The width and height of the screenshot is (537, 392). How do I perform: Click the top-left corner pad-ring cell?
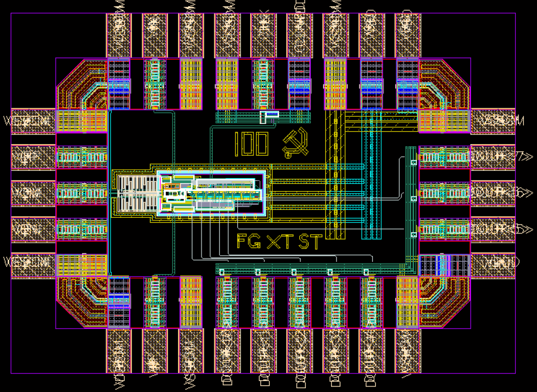point(82,84)
